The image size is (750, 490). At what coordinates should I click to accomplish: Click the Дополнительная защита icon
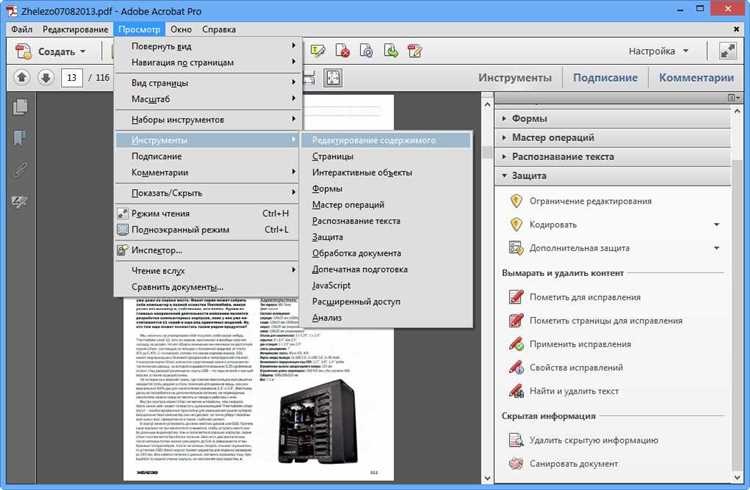point(516,248)
